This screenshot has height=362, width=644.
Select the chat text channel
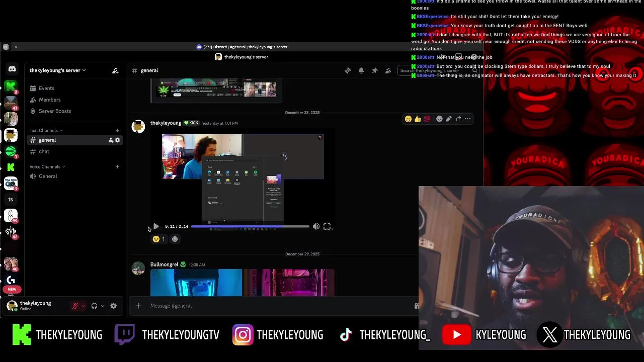[75, 151]
